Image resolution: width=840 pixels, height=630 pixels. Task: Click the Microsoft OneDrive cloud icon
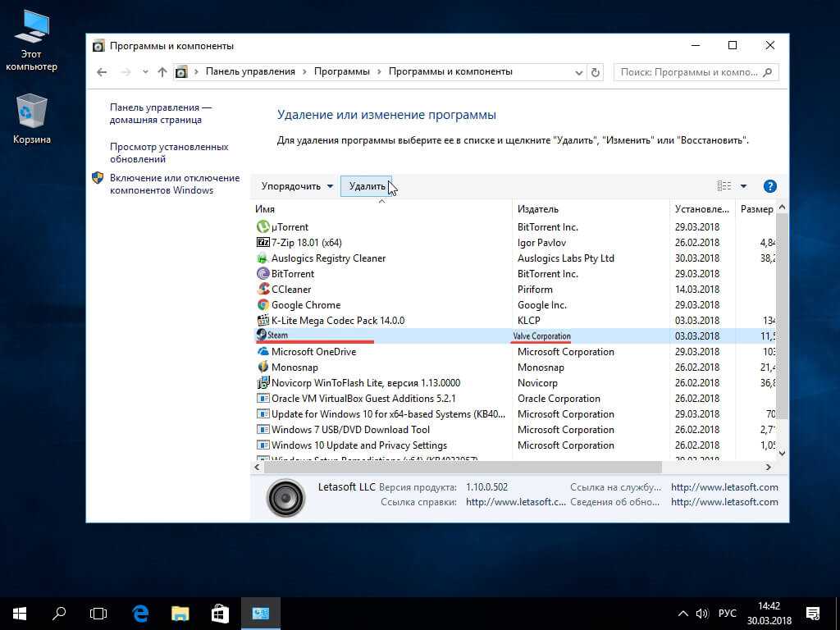tap(262, 352)
